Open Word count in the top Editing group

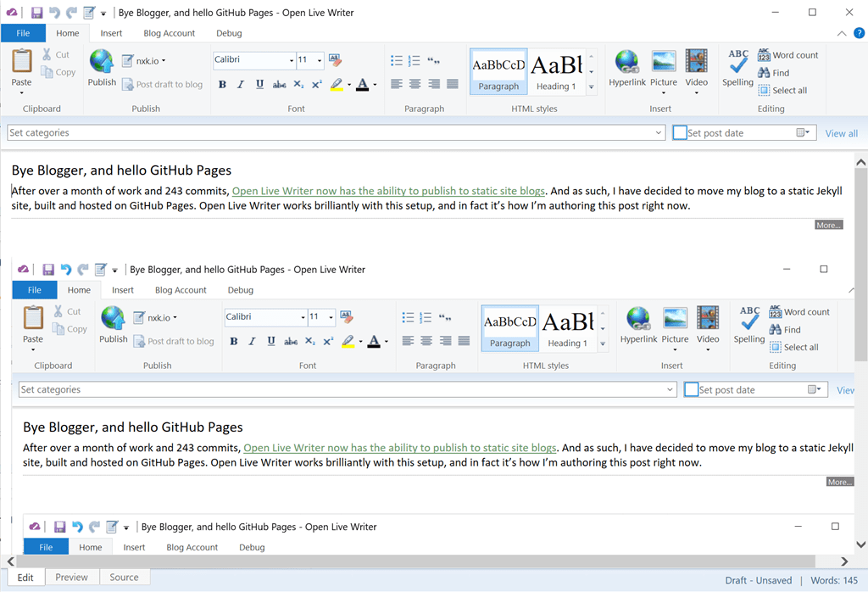787,55
